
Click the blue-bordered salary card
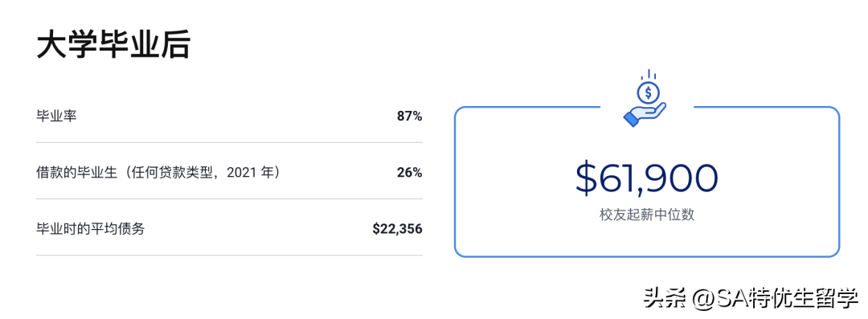pos(646,182)
